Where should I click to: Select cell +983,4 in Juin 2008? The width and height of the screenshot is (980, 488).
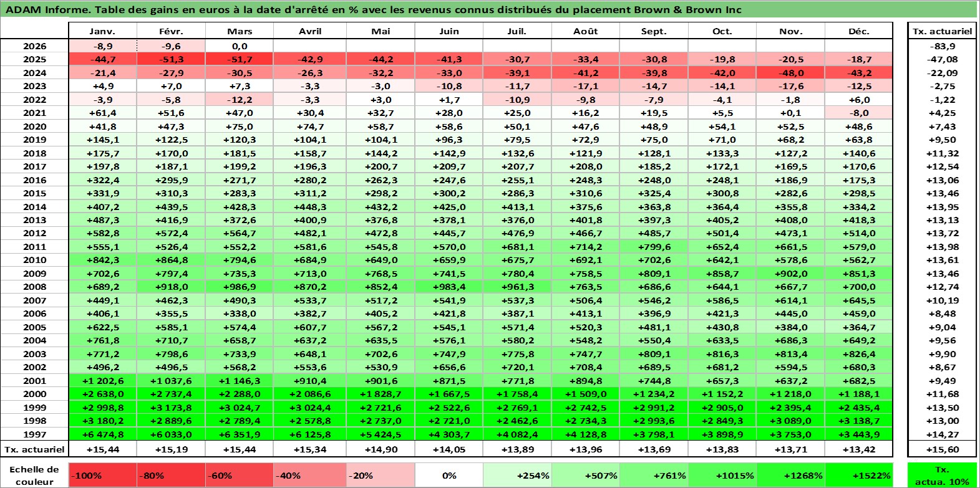[x=449, y=287]
